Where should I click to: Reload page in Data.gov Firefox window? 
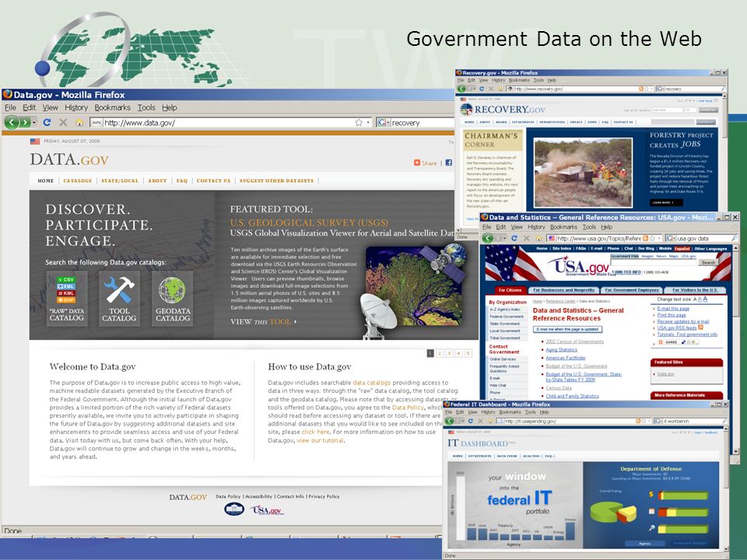(47, 122)
